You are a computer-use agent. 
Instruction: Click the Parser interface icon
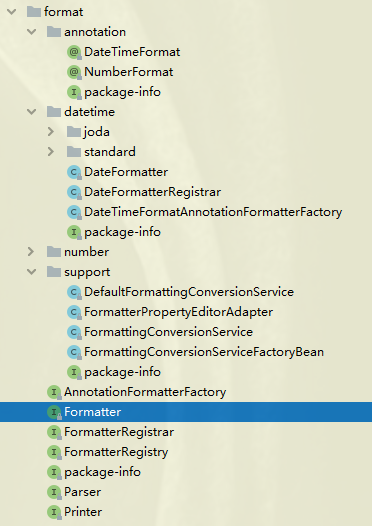54,492
